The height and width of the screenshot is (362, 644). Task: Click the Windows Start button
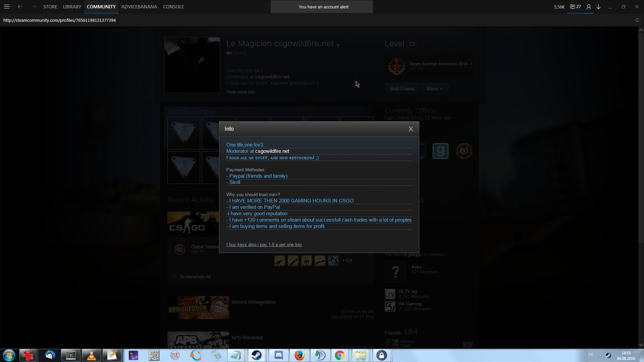9,355
